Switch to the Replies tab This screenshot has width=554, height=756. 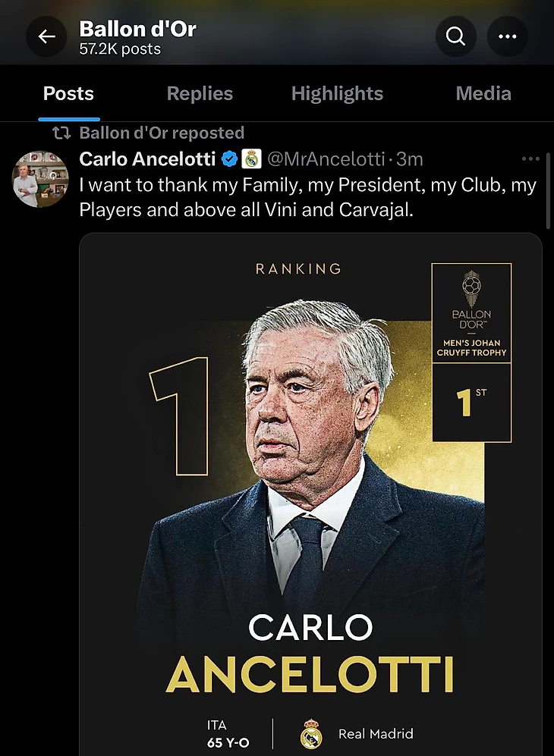pos(200,94)
